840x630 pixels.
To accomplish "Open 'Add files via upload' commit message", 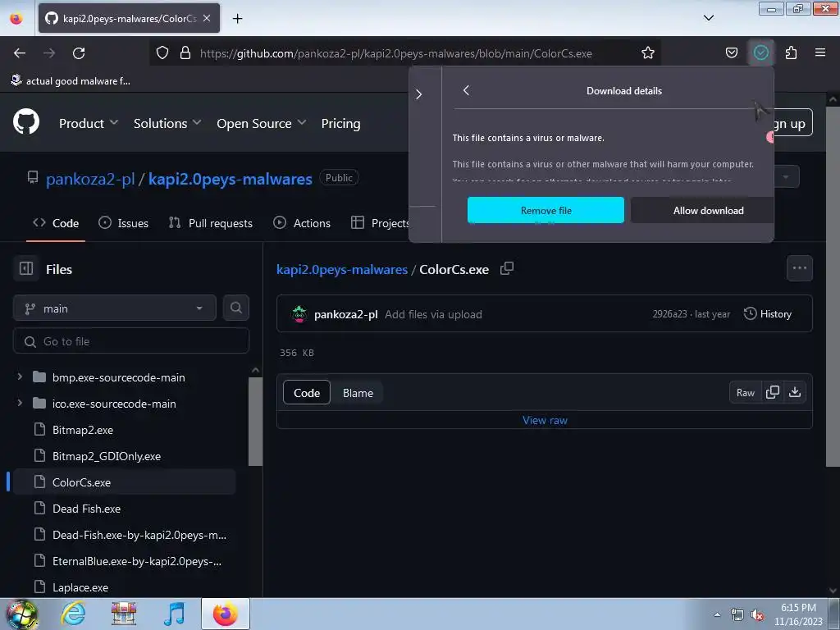I will pos(433,314).
